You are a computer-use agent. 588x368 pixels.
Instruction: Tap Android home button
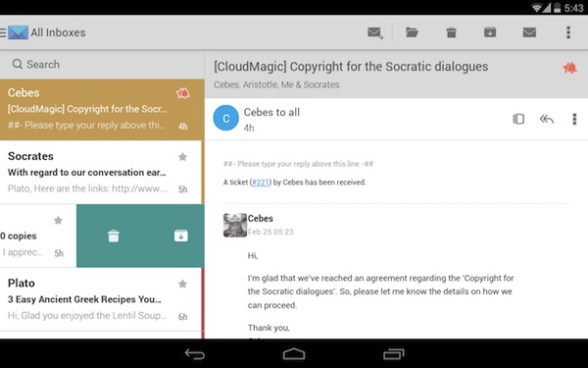pyautogui.click(x=294, y=353)
